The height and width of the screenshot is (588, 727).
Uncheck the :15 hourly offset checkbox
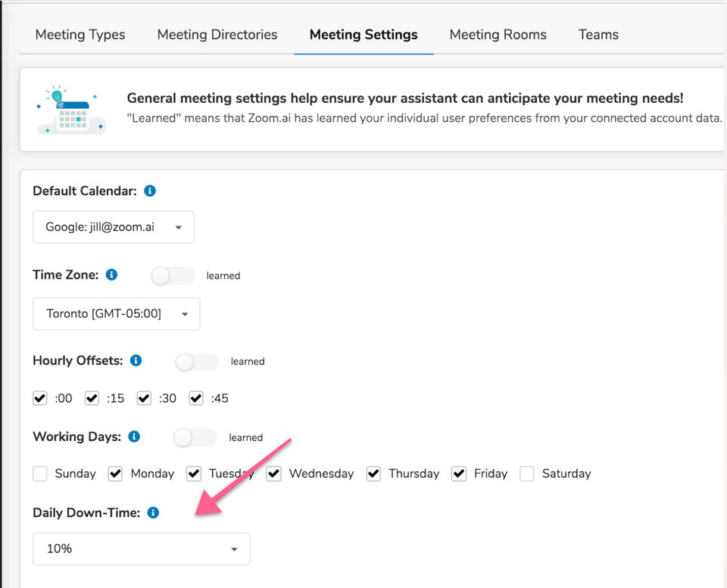point(92,398)
